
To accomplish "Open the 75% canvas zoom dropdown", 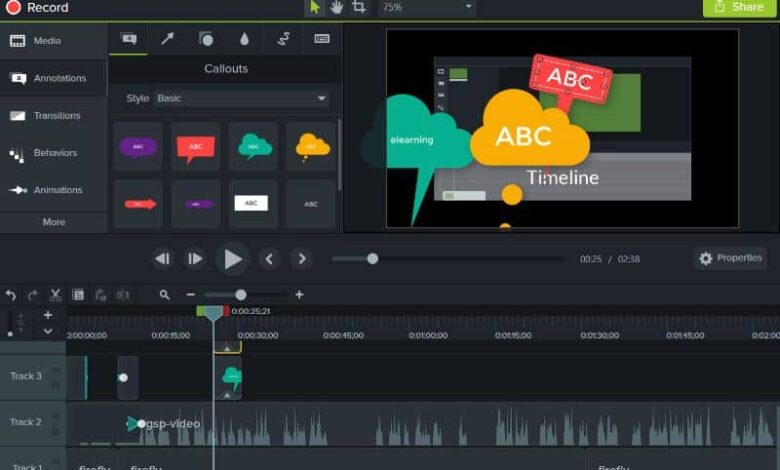I will [427, 7].
